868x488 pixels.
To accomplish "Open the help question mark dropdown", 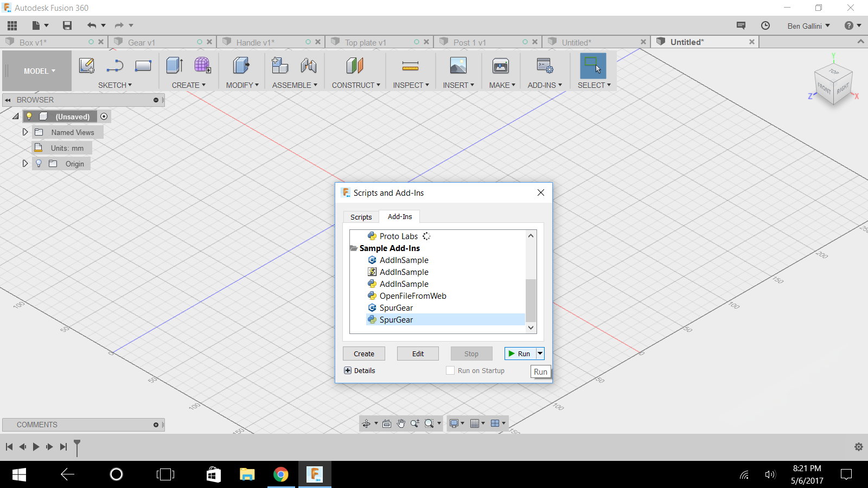I will 853,25.
